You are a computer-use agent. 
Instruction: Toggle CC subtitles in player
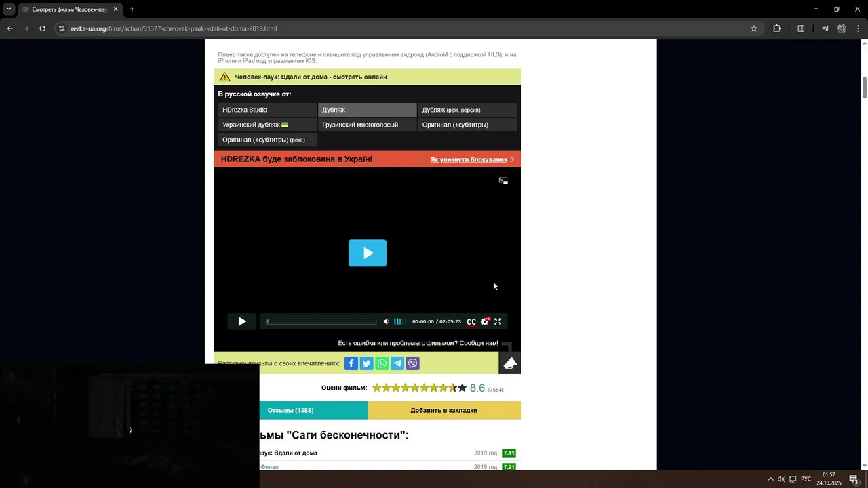(x=471, y=322)
